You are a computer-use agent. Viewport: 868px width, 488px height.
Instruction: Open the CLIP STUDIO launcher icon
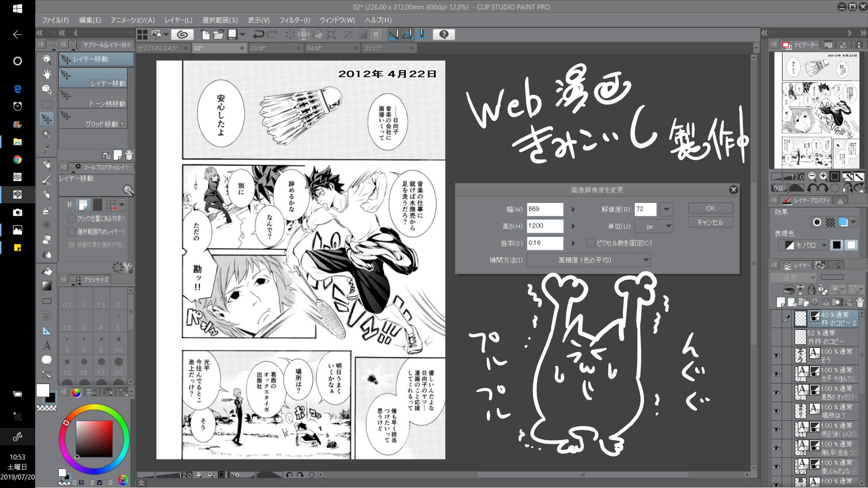tap(183, 35)
